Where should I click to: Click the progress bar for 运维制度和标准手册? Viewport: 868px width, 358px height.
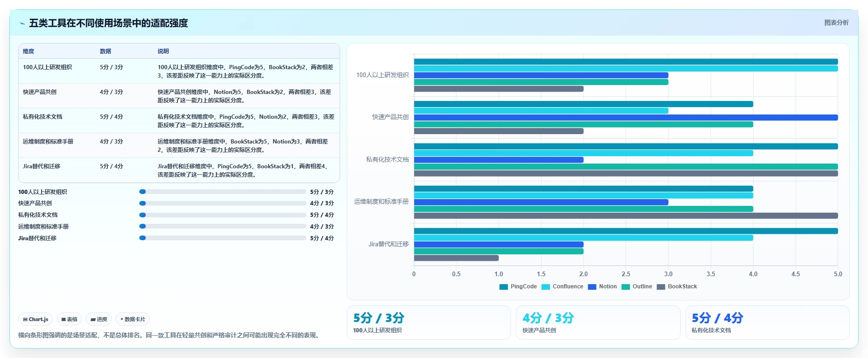click(x=223, y=226)
